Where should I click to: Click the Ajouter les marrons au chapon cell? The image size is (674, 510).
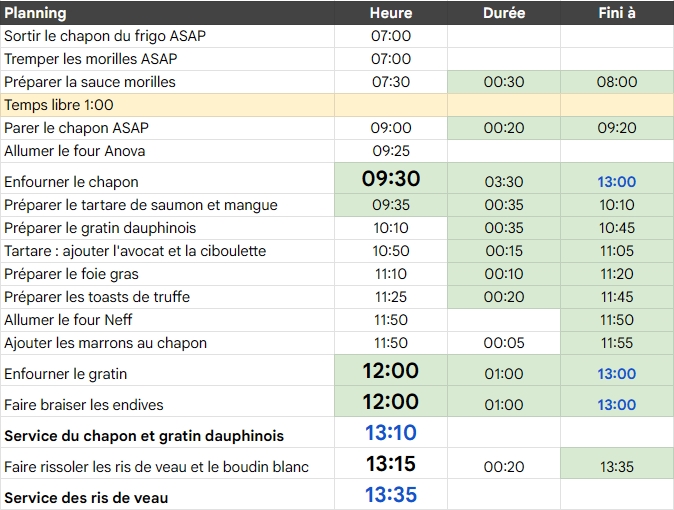click(x=106, y=343)
